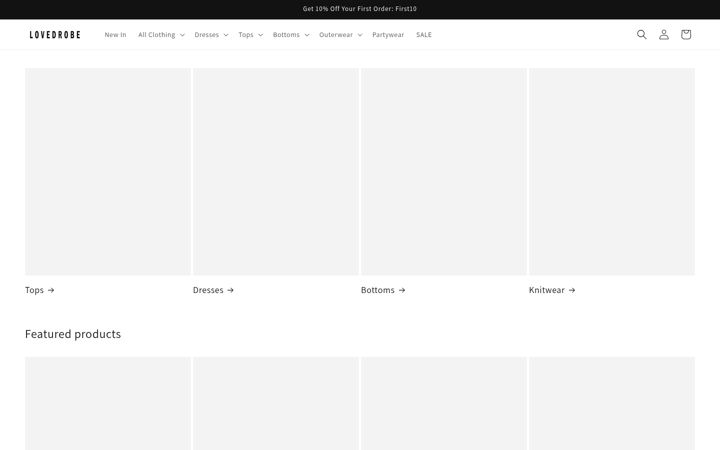Click the Bottoms collection image card
The height and width of the screenshot is (450, 720).
click(x=444, y=172)
